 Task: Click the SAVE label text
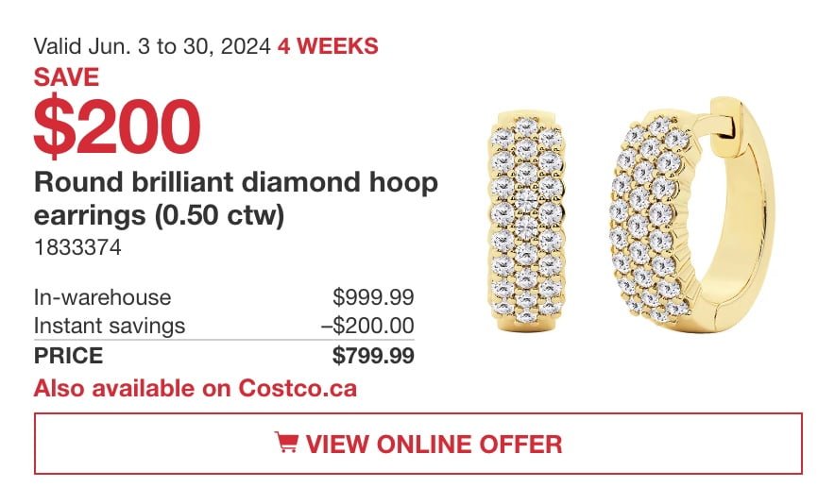[x=66, y=77]
